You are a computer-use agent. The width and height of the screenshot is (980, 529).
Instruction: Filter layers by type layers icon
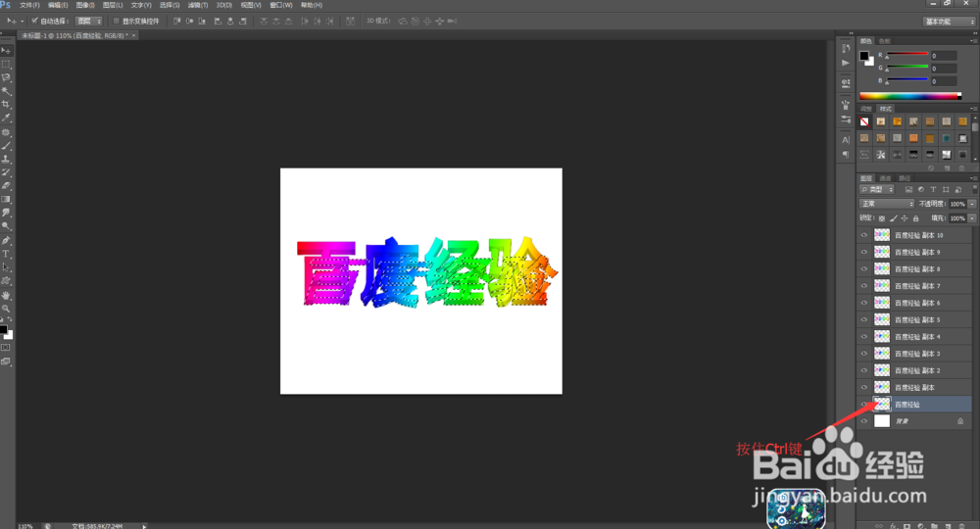tap(933, 189)
